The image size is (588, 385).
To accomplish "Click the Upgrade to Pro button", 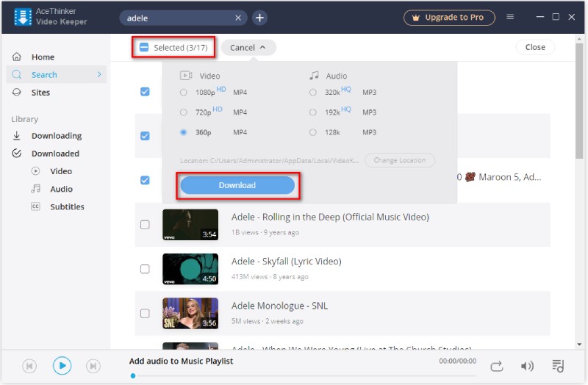I will point(449,18).
